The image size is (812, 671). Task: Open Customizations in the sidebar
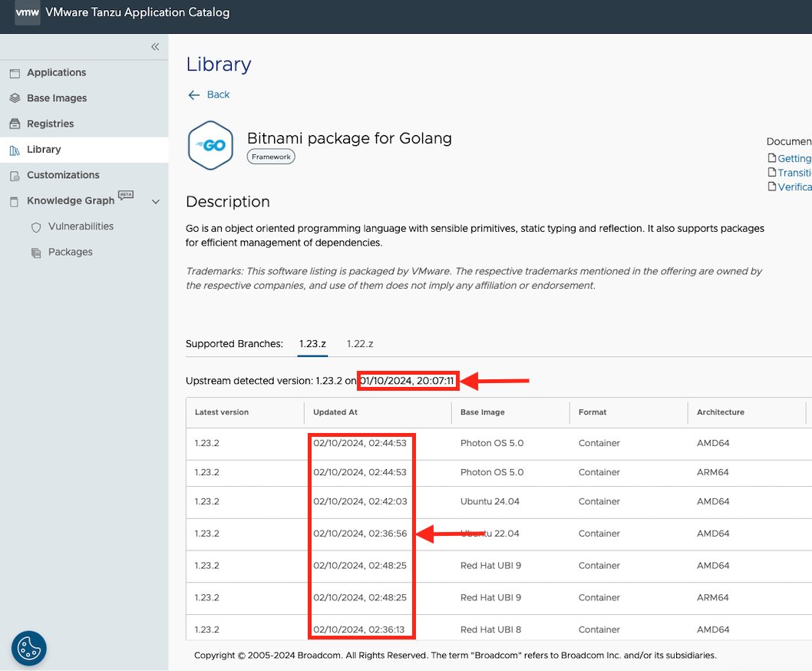[63, 174]
